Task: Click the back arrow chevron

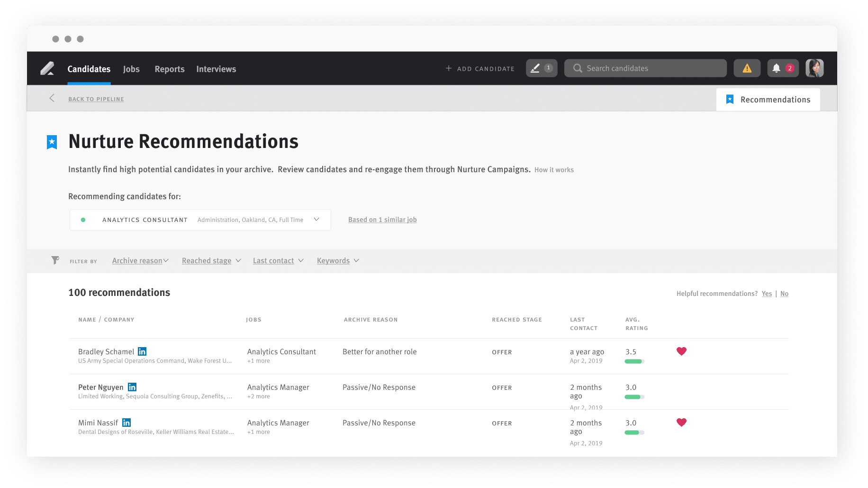Action: (x=52, y=98)
